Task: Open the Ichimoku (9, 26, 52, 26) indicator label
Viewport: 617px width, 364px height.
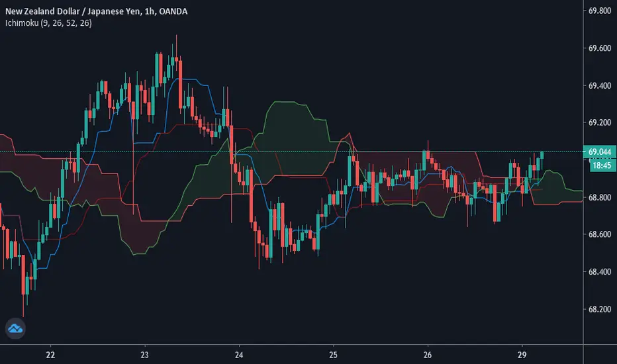Action: [x=48, y=23]
